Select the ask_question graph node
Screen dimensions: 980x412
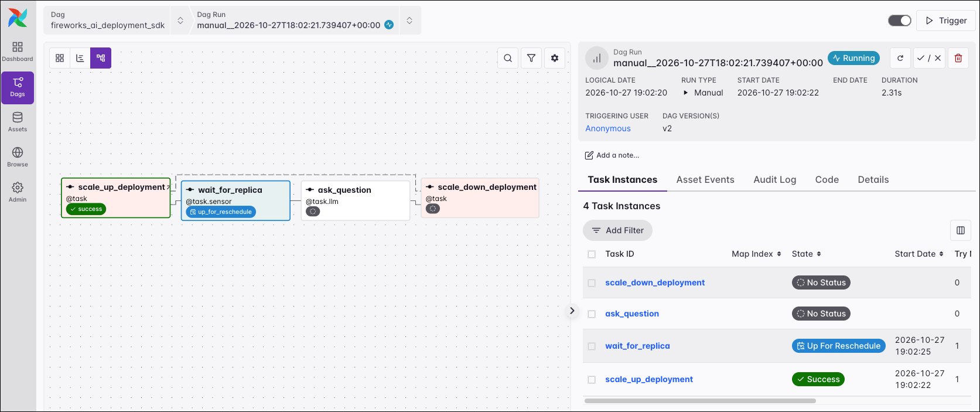pos(356,200)
